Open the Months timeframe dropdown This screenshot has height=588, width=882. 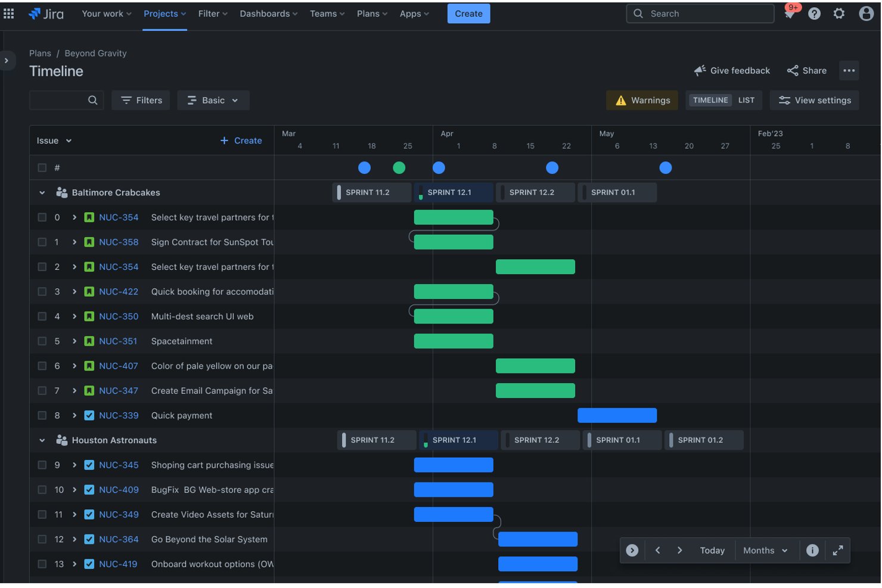(x=765, y=550)
